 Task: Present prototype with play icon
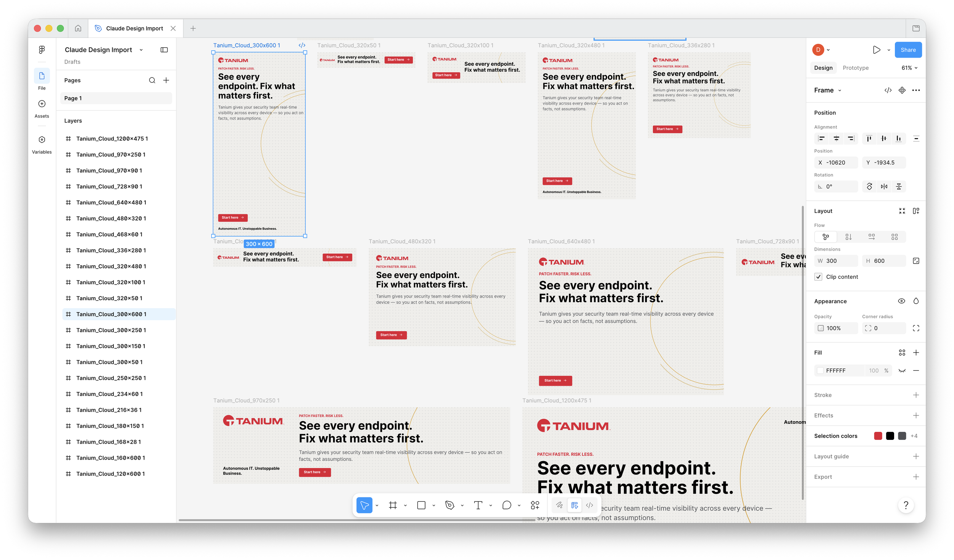pos(877,50)
